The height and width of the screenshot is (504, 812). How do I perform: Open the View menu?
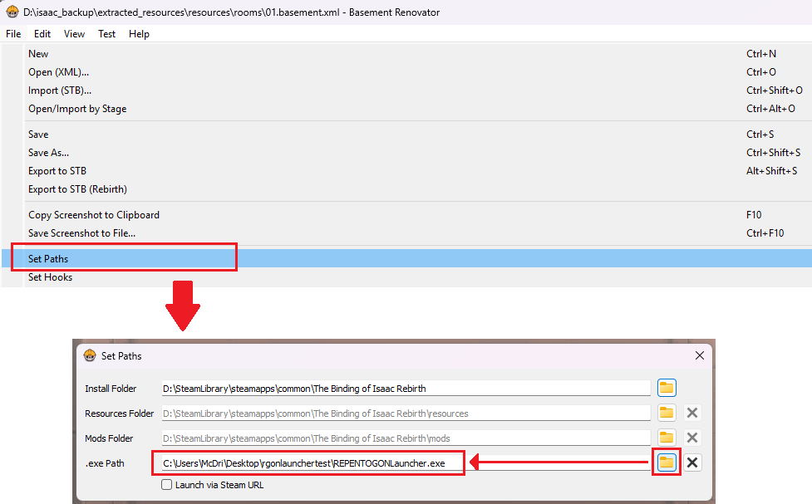[x=75, y=34]
